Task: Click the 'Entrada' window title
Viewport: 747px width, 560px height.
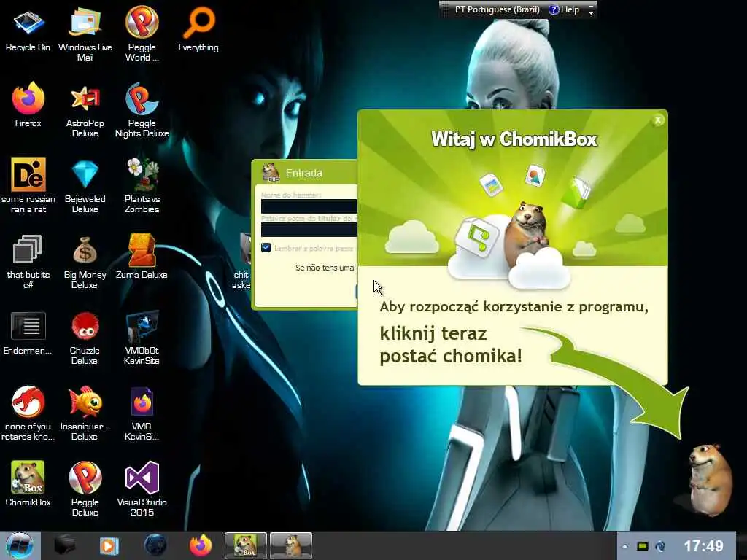Action: (x=304, y=173)
